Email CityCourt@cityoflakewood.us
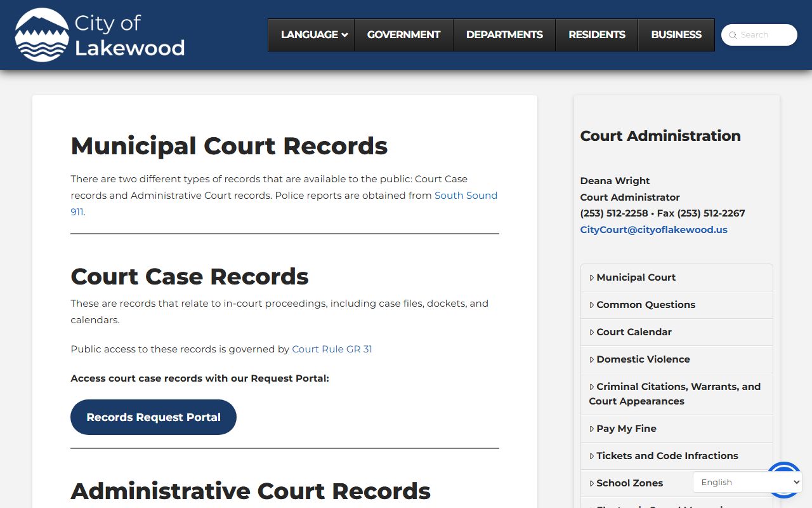 pos(653,230)
